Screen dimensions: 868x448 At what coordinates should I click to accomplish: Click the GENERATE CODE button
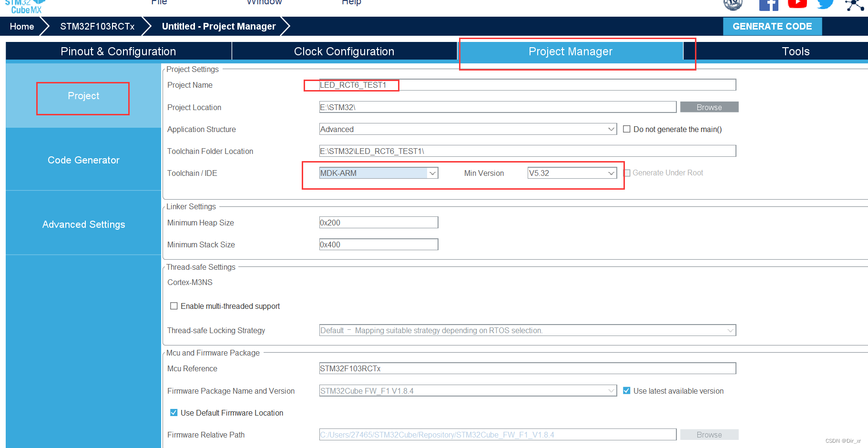tap(772, 26)
